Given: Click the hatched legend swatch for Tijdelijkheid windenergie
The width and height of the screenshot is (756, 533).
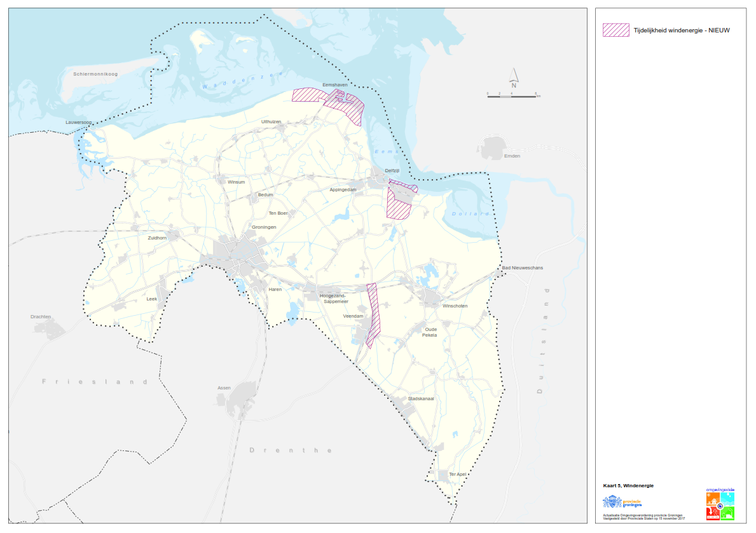Looking at the screenshot, I should (615, 30).
